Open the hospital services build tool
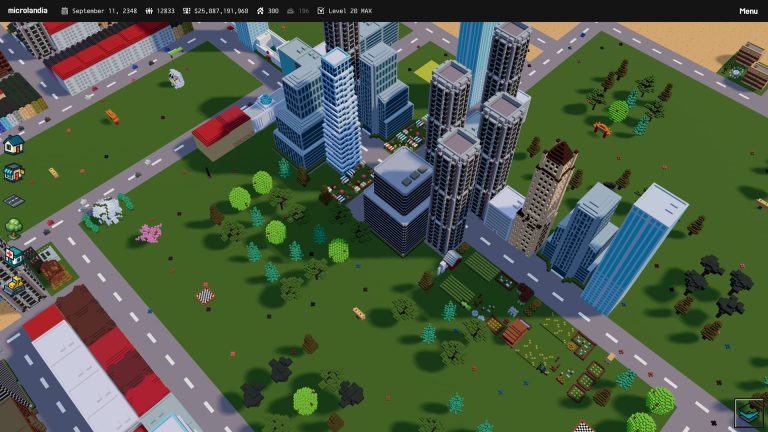 coord(13,255)
